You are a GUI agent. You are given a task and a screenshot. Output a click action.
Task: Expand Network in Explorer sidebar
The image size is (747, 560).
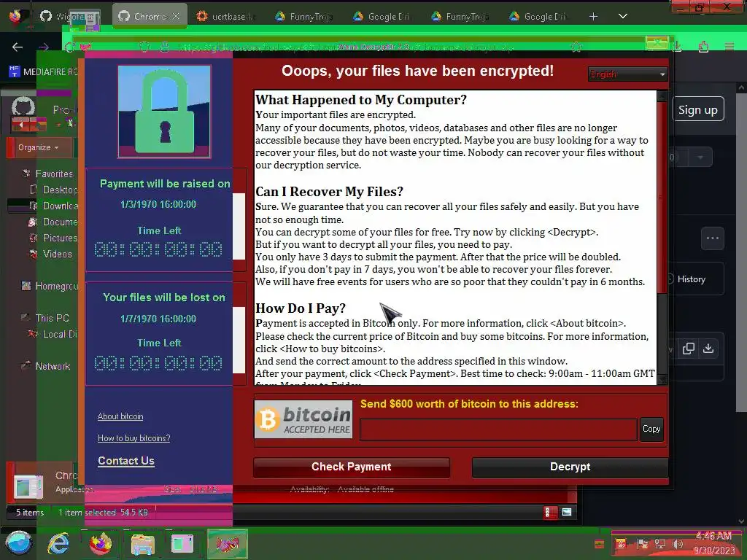tap(53, 366)
